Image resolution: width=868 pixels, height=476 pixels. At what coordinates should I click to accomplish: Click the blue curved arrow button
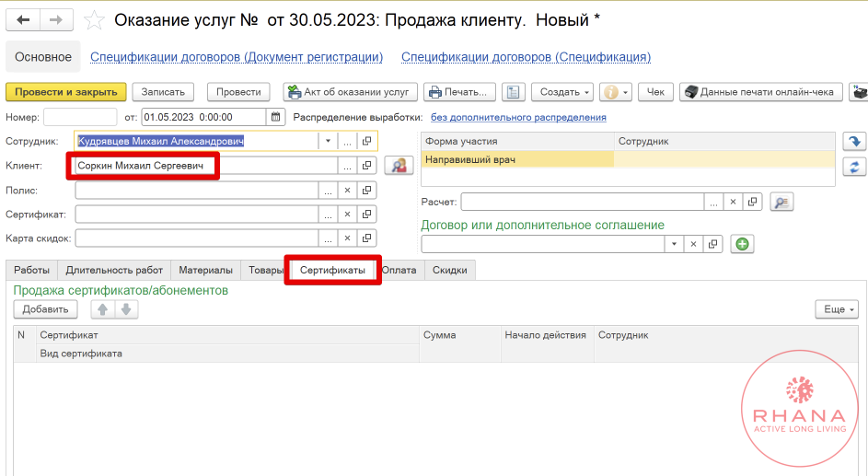pyautogui.click(x=854, y=142)
